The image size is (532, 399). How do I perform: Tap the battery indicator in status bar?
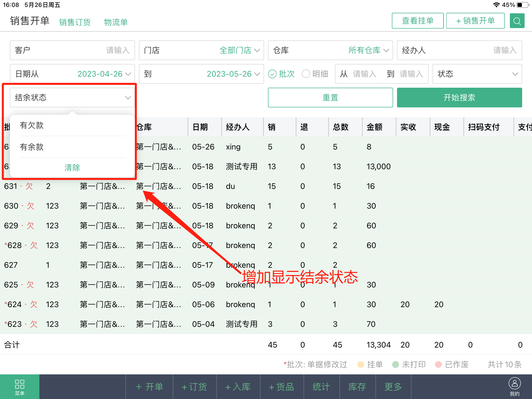(523, 5)
